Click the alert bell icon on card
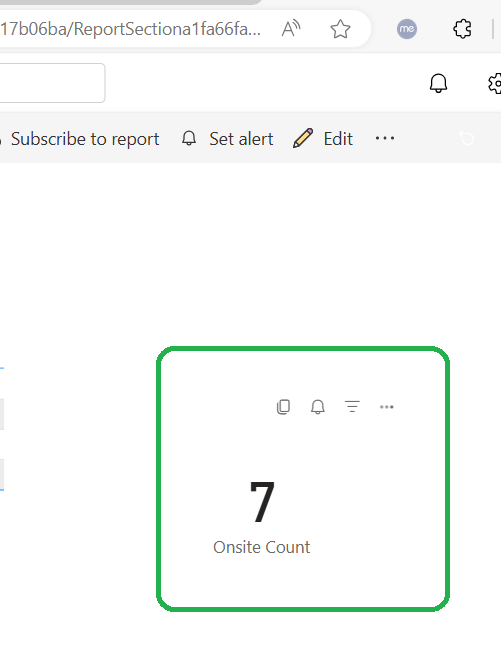 tap(318, 407)
